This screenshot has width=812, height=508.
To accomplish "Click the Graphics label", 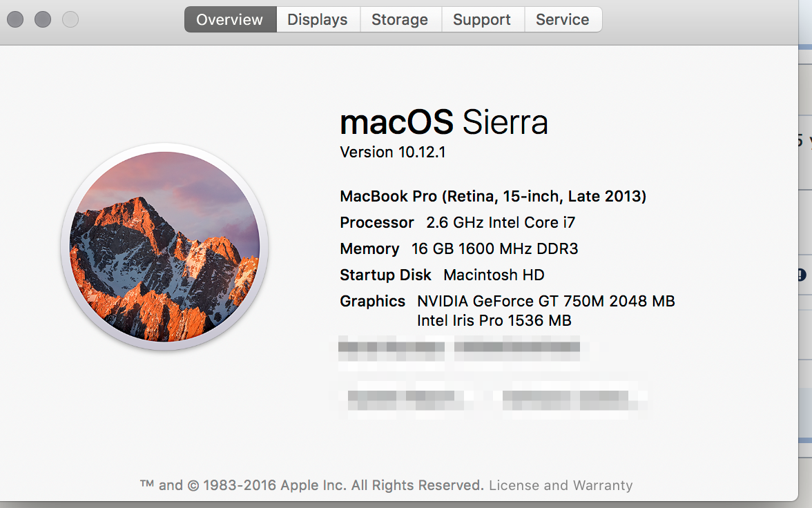I will tap(372, 302).
